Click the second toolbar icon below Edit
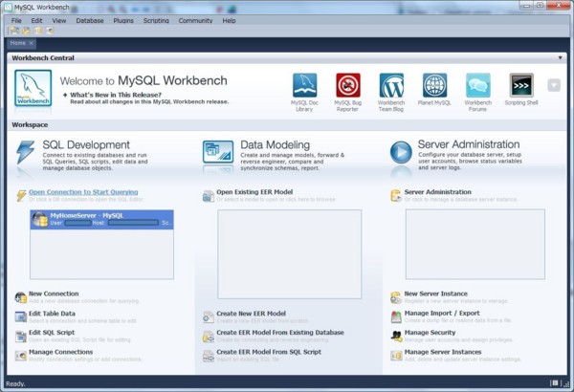Viewport: 574px width, 392px height. click(x=26, y=31)
